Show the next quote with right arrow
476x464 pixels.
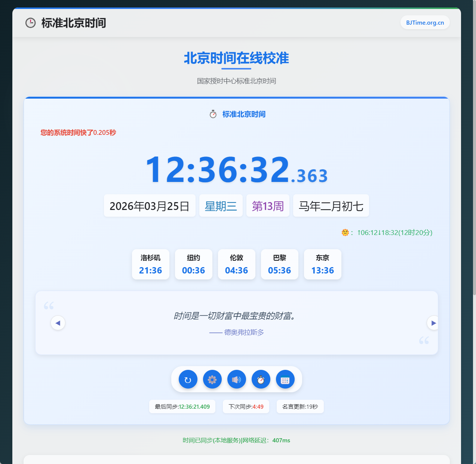click(433, 322)
